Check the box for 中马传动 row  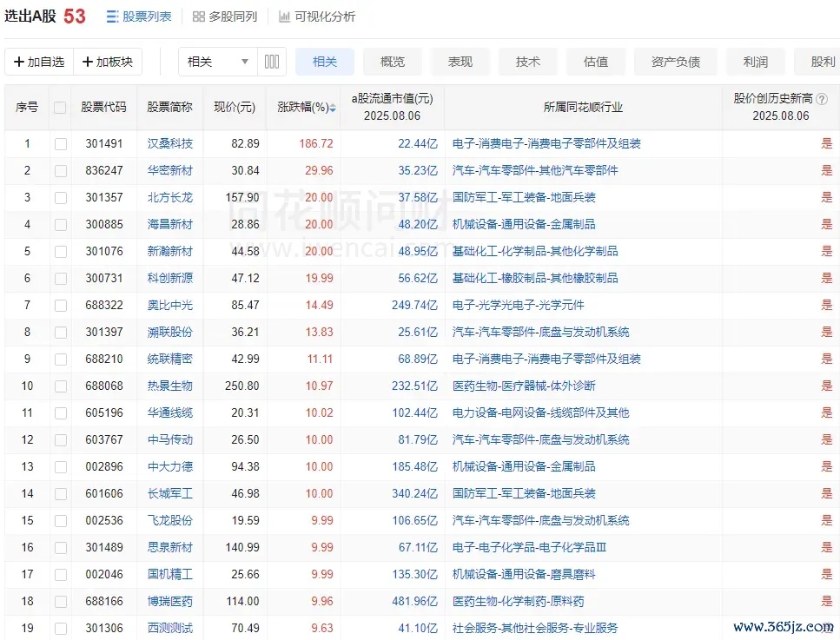point(61,440)
